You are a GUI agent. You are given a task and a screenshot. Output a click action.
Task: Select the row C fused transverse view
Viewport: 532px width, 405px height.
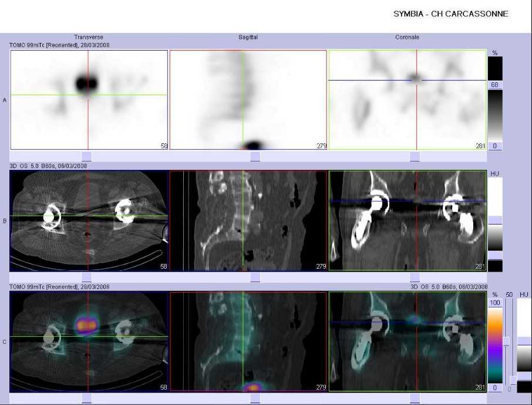click(89, 342)
